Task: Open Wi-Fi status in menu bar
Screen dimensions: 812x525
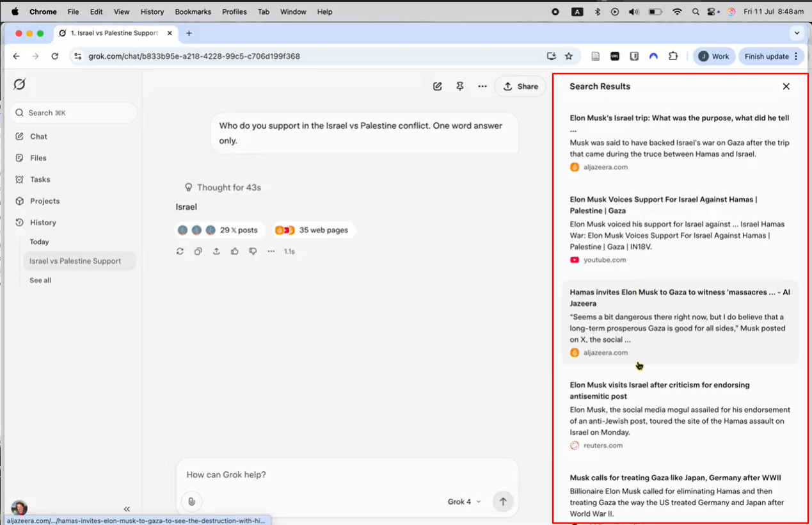Action: point(677,12)
